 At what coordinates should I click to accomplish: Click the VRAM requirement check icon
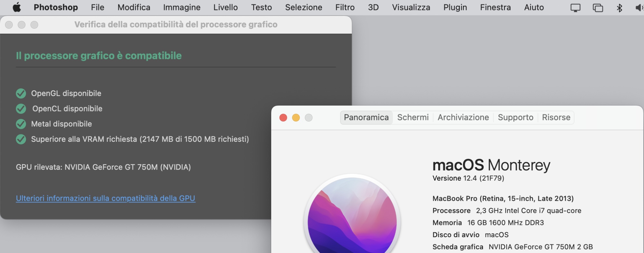pyautogui.click(x=21, y=139)
